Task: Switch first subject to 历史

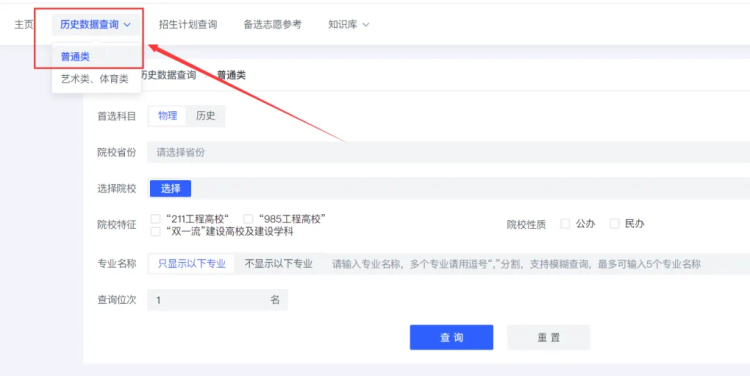Action: point(206,116)
